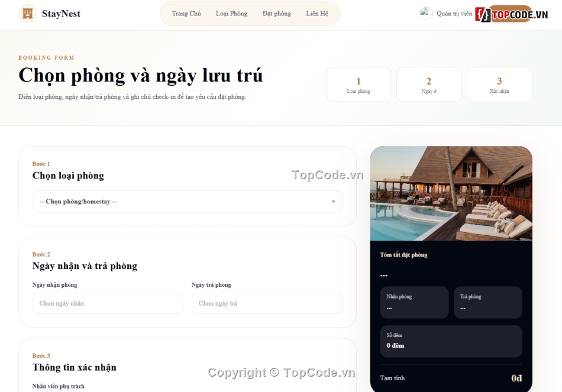The height and width of the screenshot is (392, 562).
Task: Open the Quản trị viên account link
Action: click(454, 14)
